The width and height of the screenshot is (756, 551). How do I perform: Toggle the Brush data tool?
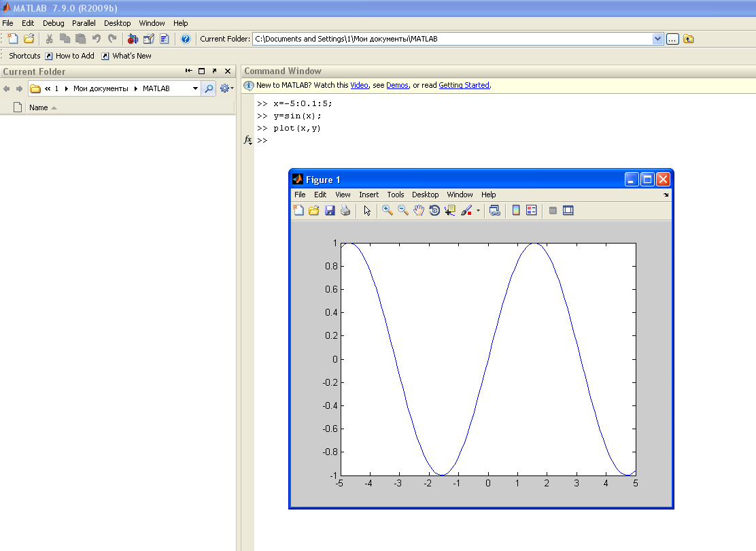click(x=466, y=210)
